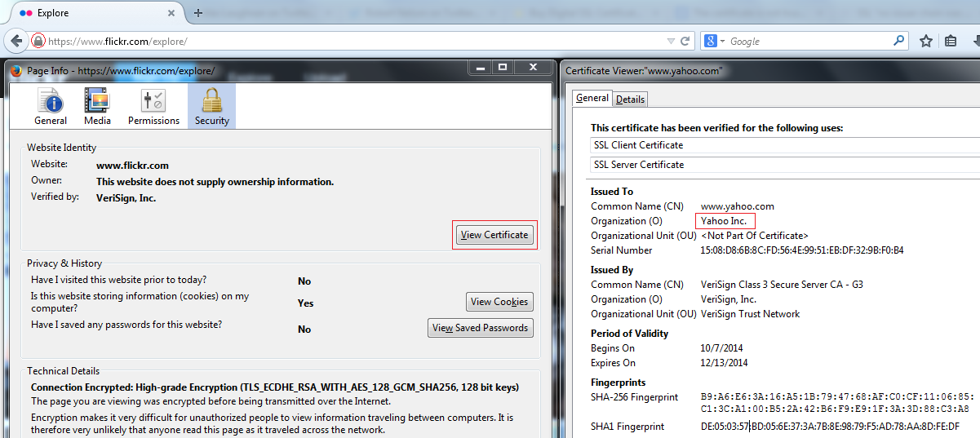Viewport: 980px width, 438px height.
Task: Click the Connection Encrypted heading text
Action: [274, 387]
